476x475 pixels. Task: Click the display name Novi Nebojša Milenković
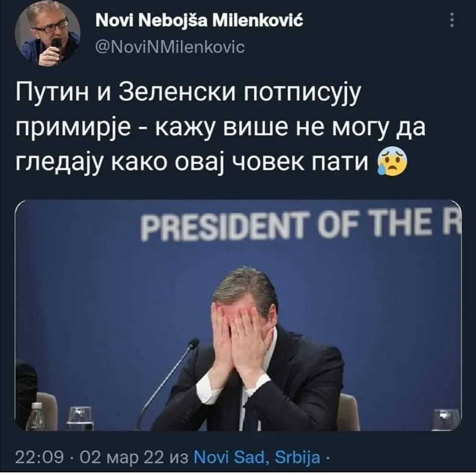coord(199,21)
